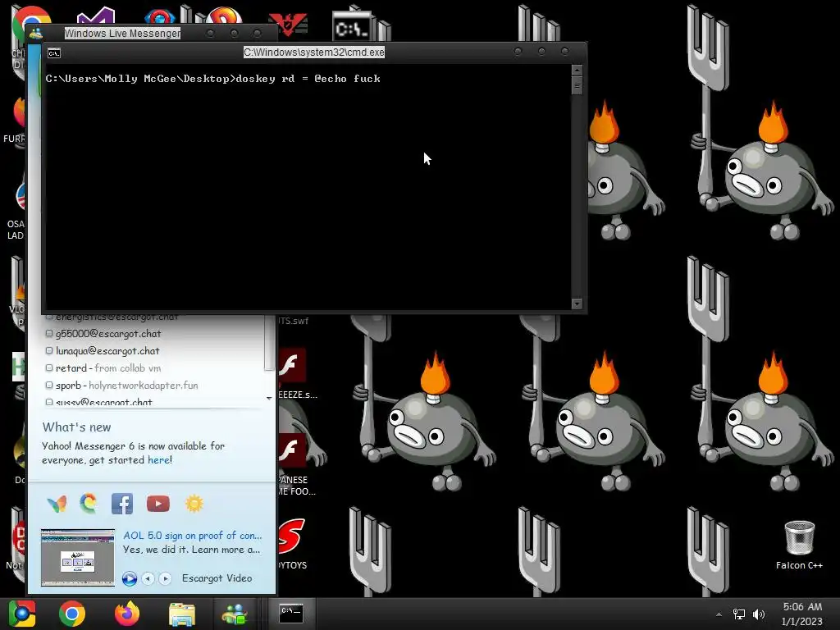Open File Explorer from the taskbar
Viewport: 840px width, 630px height.
(181, 614)
